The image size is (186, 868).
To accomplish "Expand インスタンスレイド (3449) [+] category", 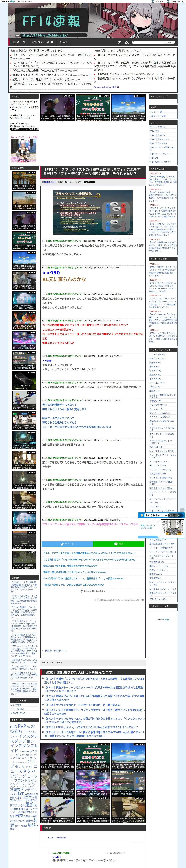I will coord(162,429).
